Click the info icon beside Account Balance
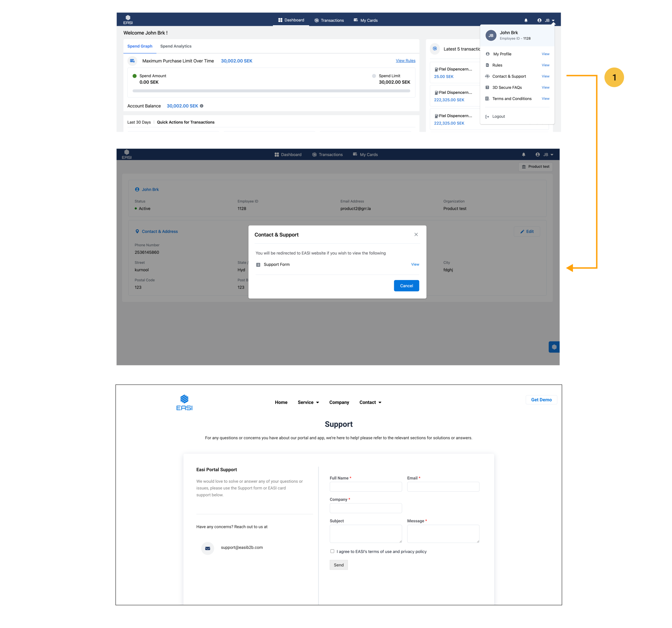Screen dimensions: 672x628 [201, 106]
